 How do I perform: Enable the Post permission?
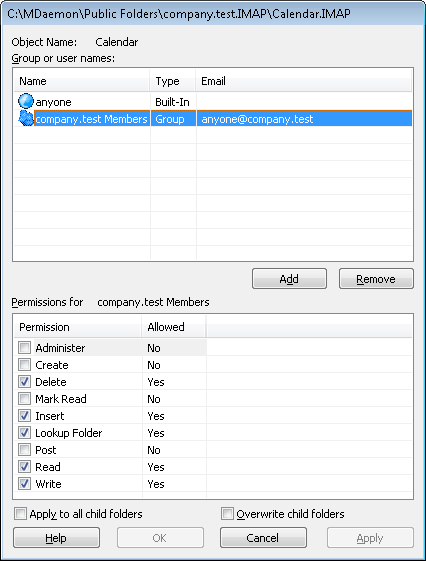pyautogui.click(x=24, y=450)
